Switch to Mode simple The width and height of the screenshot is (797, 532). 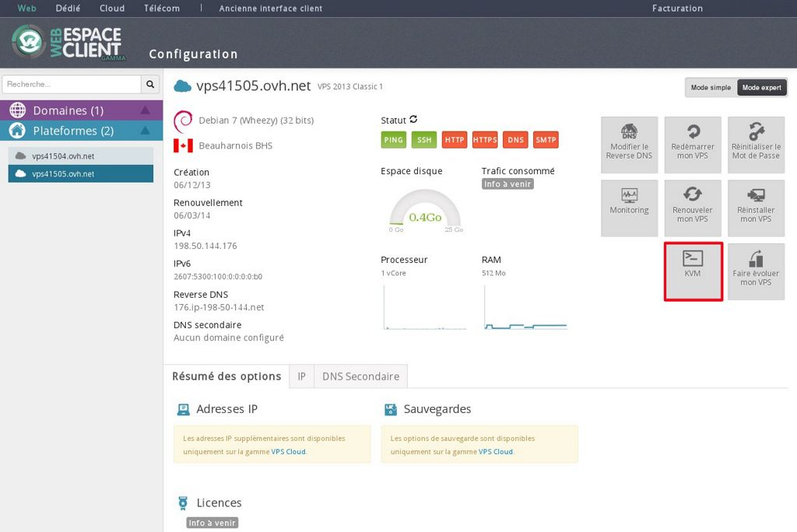pos(709,87)
